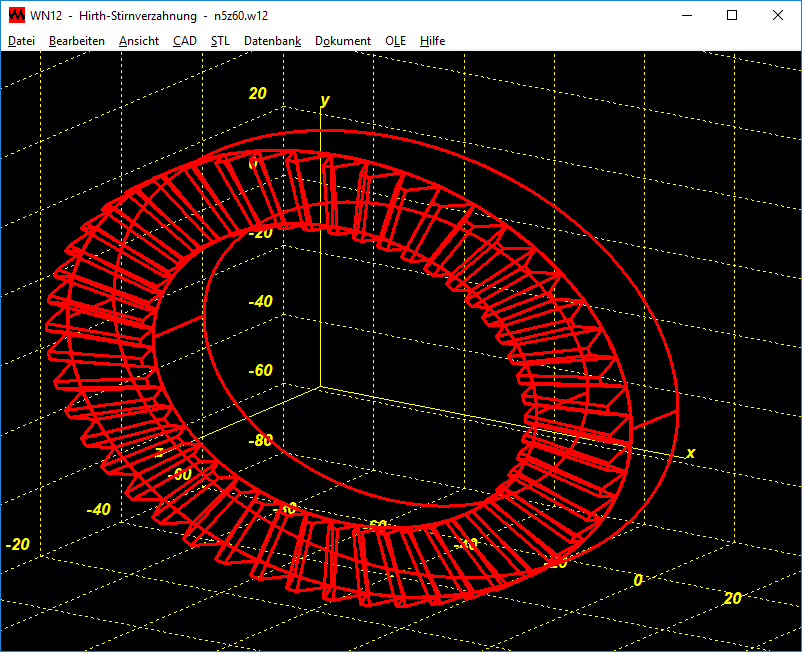This screenshot has height=652, width=802.
Task: Open the Dokument menu
Action: pos(343,41)
